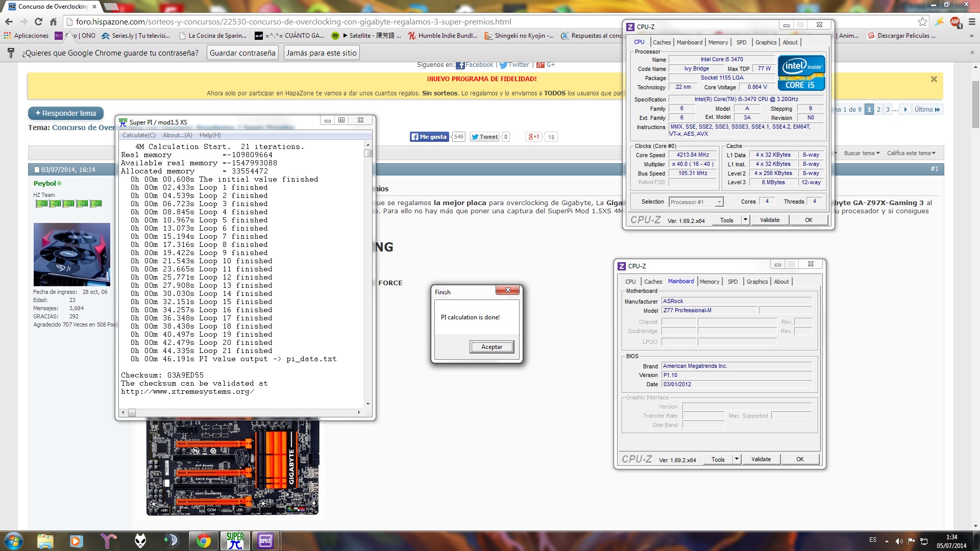Open Super PI from the taskbar
980x551 pixels.
235,540
